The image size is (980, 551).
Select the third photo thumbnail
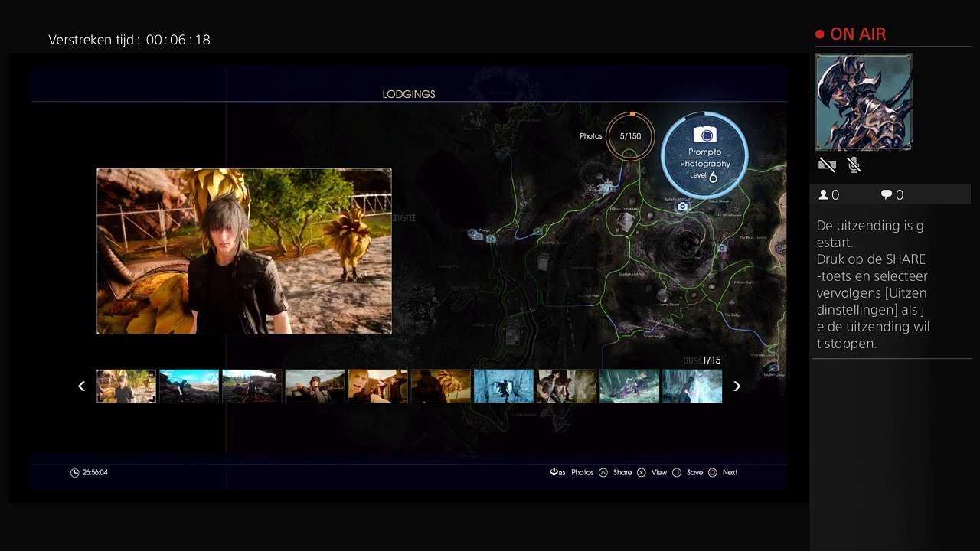(252, 386)
